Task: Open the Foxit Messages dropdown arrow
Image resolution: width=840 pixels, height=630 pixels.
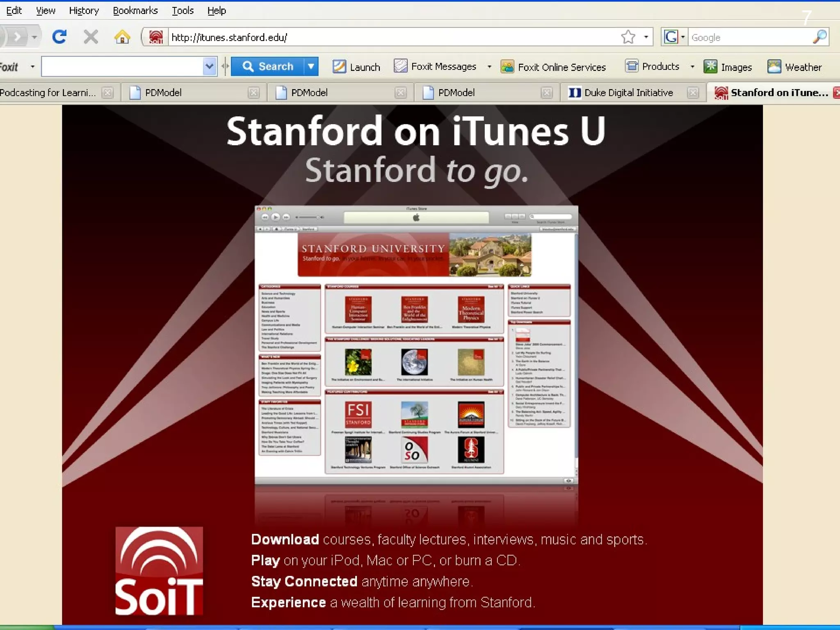Action: click(x=489, y=66)
